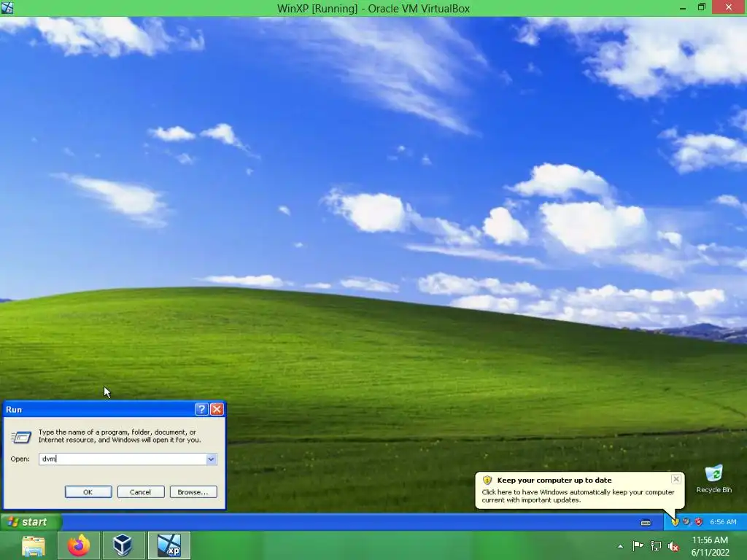Click the VirtualBox window title icon
The height and width of the screenshot is (560, 747).
click(7, 7)
